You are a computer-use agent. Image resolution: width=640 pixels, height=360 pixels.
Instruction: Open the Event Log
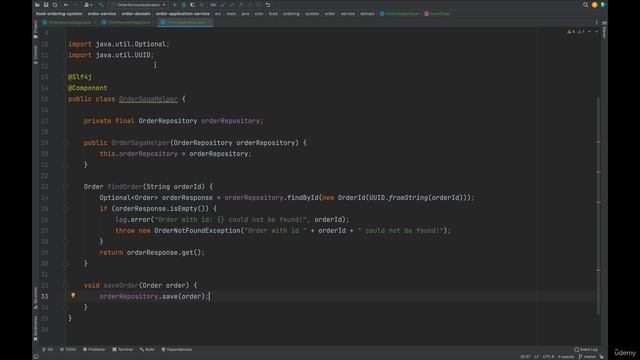click(586, 349)
